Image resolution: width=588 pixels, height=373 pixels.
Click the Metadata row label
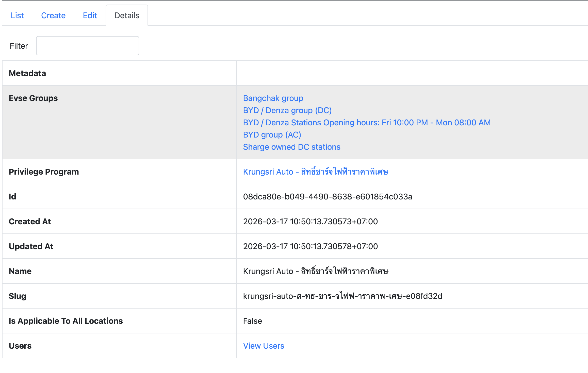coord(27,73)
